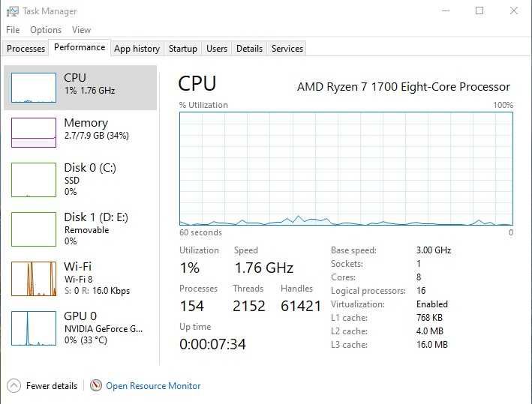Select the CPU mini graph thumbnail
This screenshot has height=404, width=532.
[x=34, y=88]
